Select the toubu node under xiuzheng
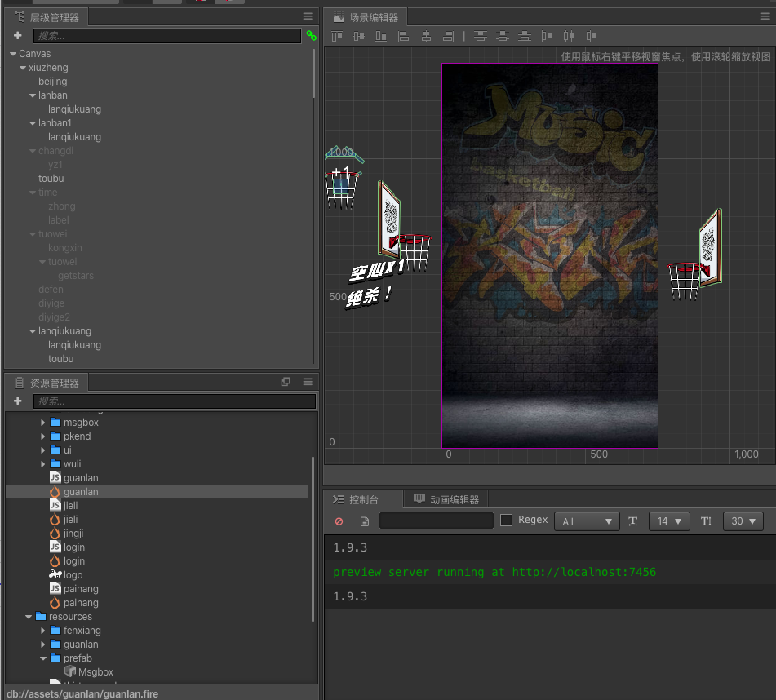This screenshot has width=776, height=700. click(x=51, y=179)
